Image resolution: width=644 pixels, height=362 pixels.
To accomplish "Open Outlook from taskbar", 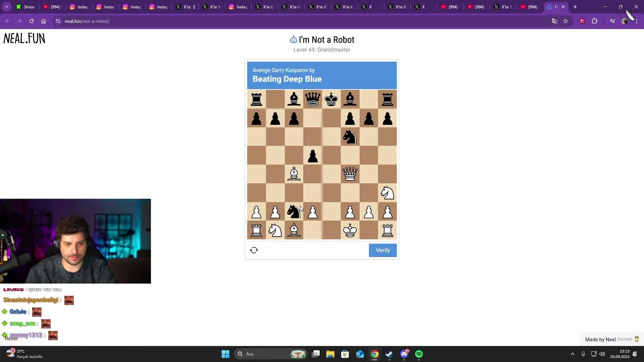I will [360, 354].
